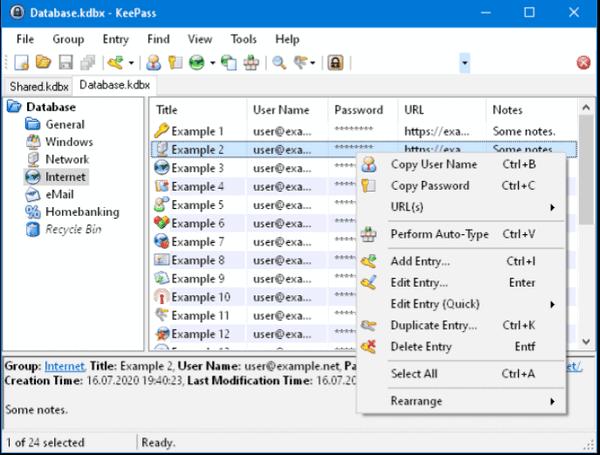The height and width of the screenshot is (455, 600).
Task: Click the entry list scroll-up arrow
Action: [586, 108]
